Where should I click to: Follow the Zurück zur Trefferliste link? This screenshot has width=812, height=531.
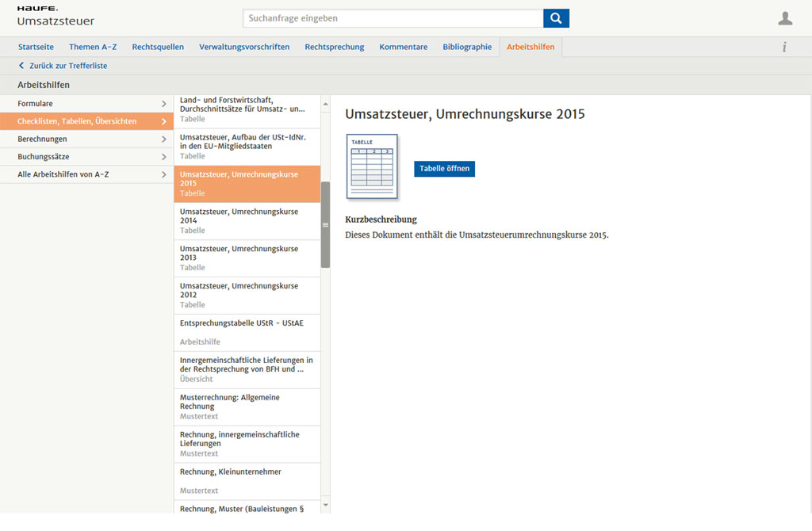pyautogui.click(x=68, y=66)
